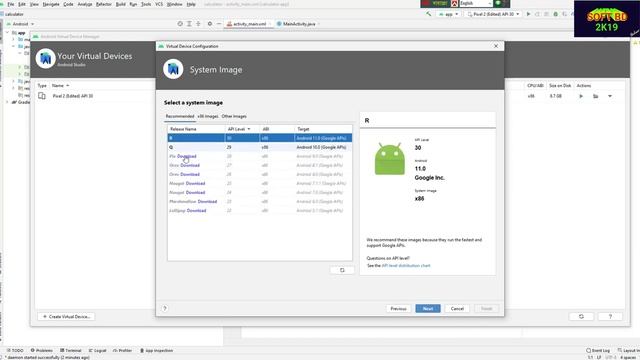Open the File menu
Image resolution: width=640 pixels, height=360 pixels.
pos(11,4)
